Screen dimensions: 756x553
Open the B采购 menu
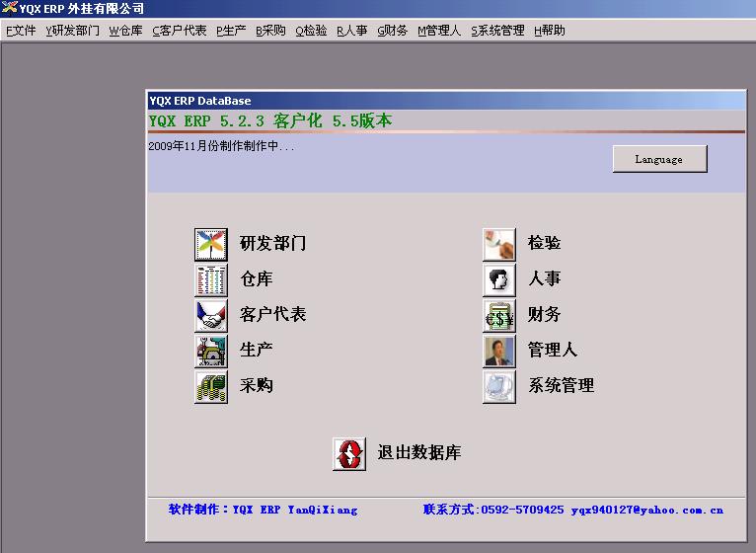pyautogui.click(x=270, y=31)
